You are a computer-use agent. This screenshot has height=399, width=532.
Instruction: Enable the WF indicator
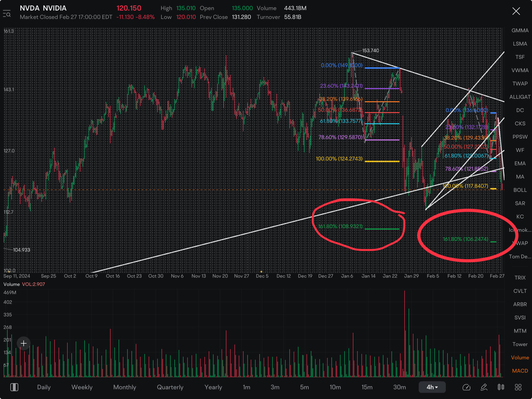coord(520,150)
